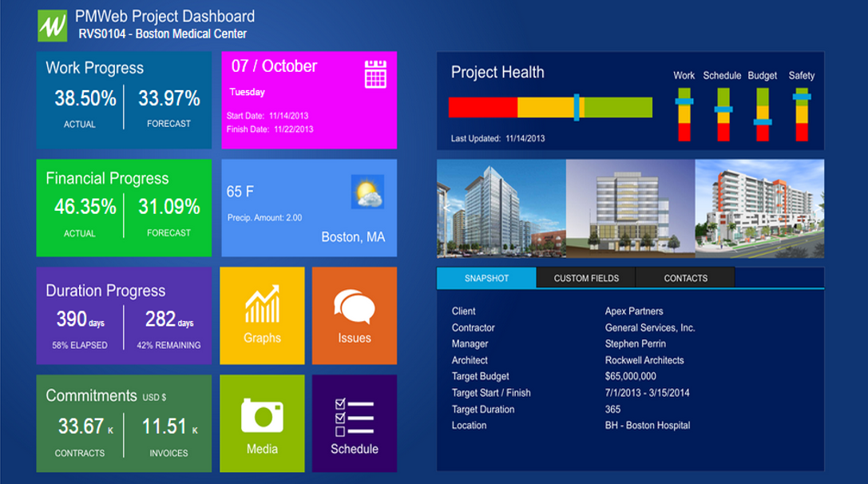868x484 pixels.
Task: Click the PMWeb Project Dashboard title
Action: pos(165,17)
